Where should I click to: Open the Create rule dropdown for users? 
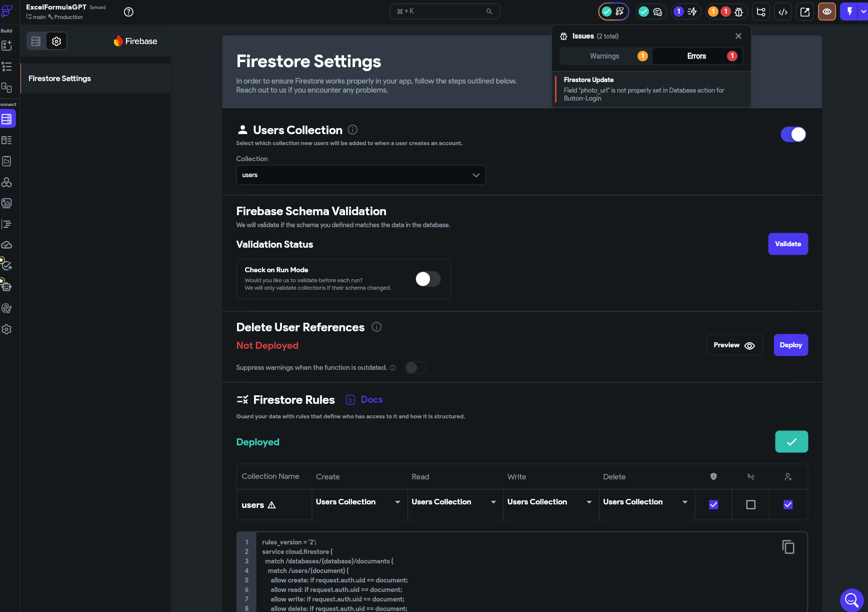(x=358, y=502)
